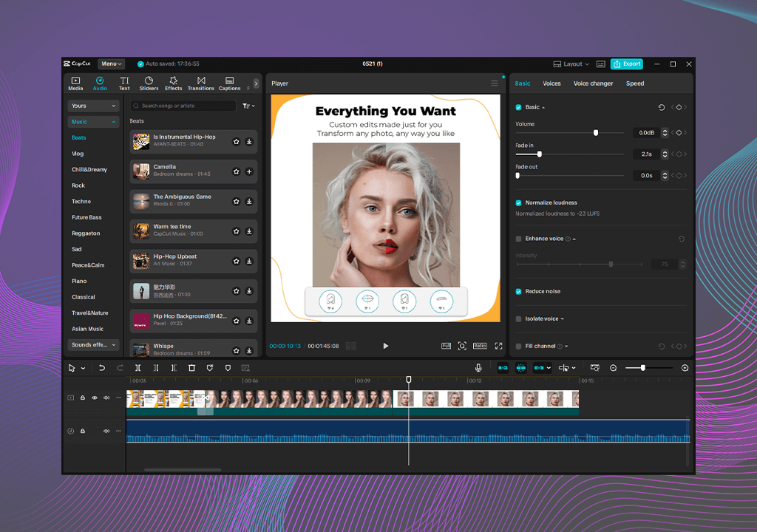Split the clip at playhead
Screen dimensions: 757x532
click(138, 368)
